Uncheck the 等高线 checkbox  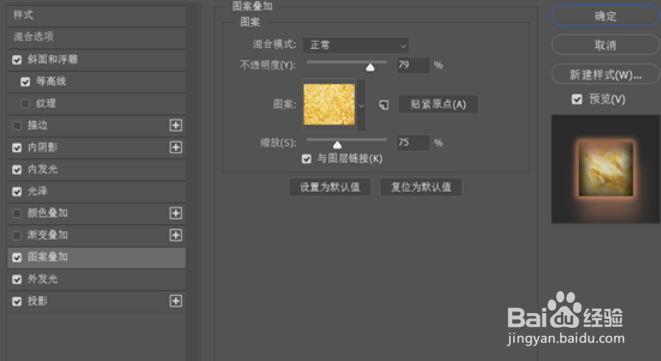click(x=25, y=82)
